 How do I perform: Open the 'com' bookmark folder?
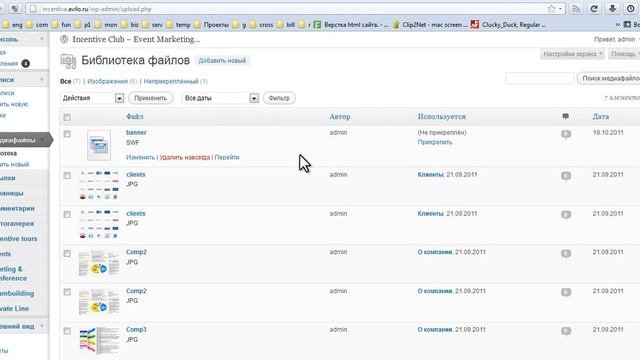[x=37, y=25]
